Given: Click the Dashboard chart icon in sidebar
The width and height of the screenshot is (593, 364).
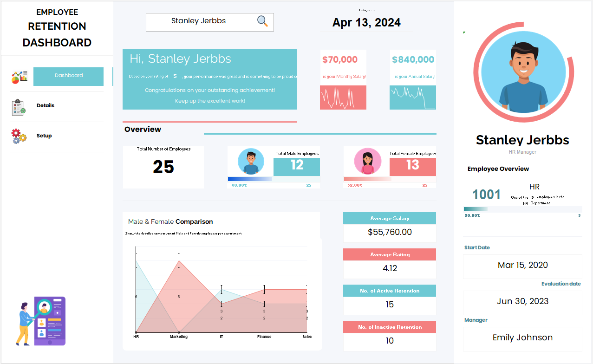Looking at the screenshot, I should click(x=20, y=77).
